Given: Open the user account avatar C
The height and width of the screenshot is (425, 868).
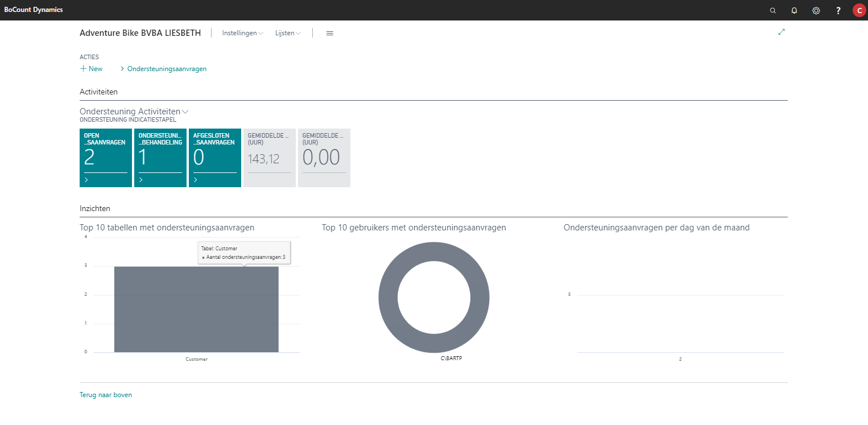Looking at the screenshot, I should (858, 10).
